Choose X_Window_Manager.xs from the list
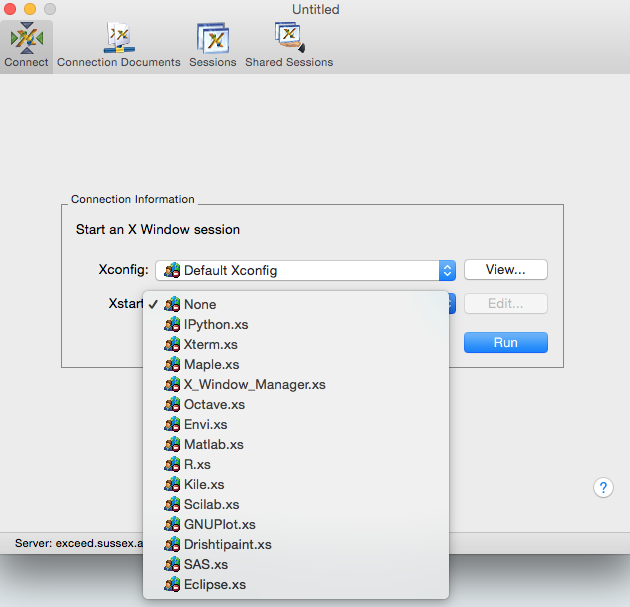This screenshot has height=607, width=630. pos(296,384)
